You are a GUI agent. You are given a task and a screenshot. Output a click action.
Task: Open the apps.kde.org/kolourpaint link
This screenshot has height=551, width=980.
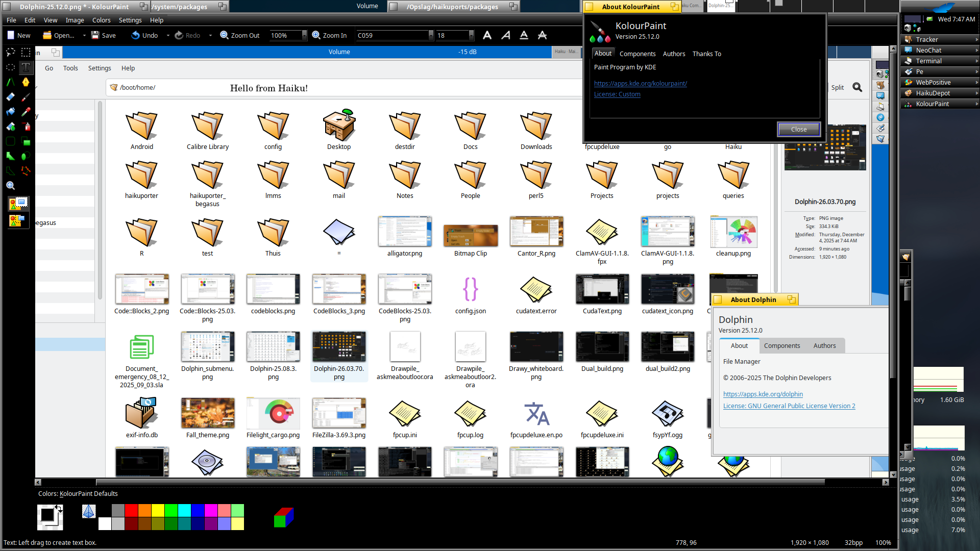pyautogui.click(x=640, y=83)
